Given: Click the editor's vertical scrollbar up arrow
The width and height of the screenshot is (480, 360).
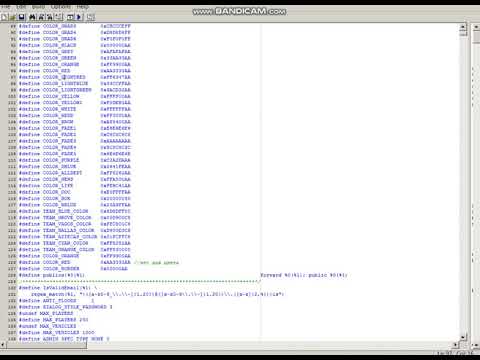Looking at the screenshot, I should 463,27.
